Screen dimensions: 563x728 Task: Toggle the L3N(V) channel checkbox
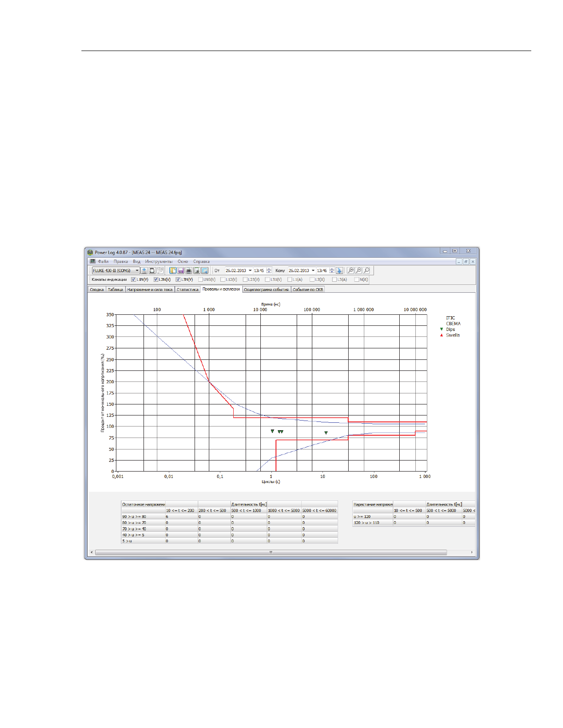[178, 279]
